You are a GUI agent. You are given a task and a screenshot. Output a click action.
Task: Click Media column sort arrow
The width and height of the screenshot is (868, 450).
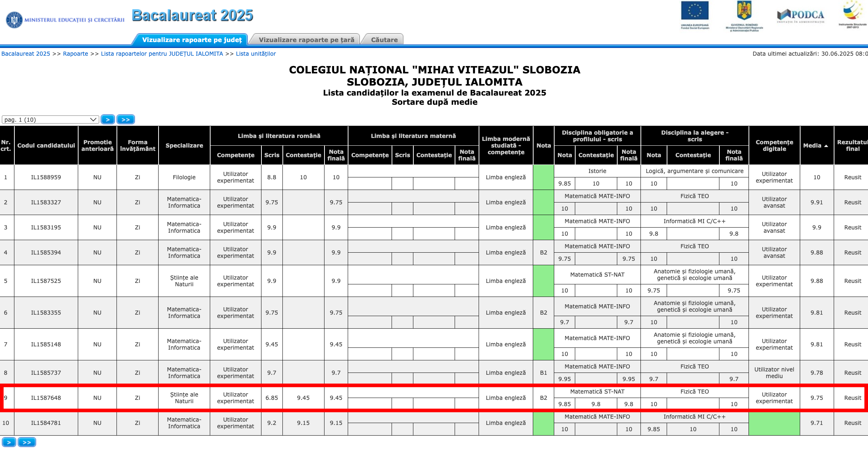pos(826,146)
